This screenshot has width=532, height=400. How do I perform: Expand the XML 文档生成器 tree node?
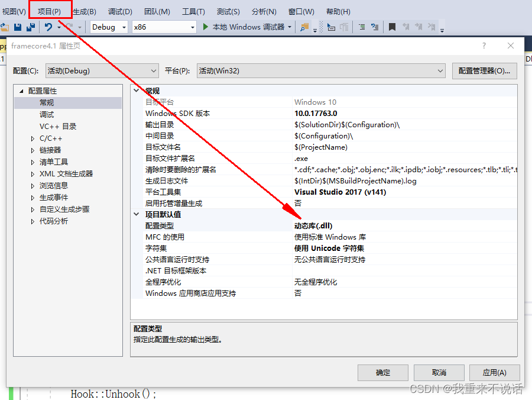[x=33, y=174]
